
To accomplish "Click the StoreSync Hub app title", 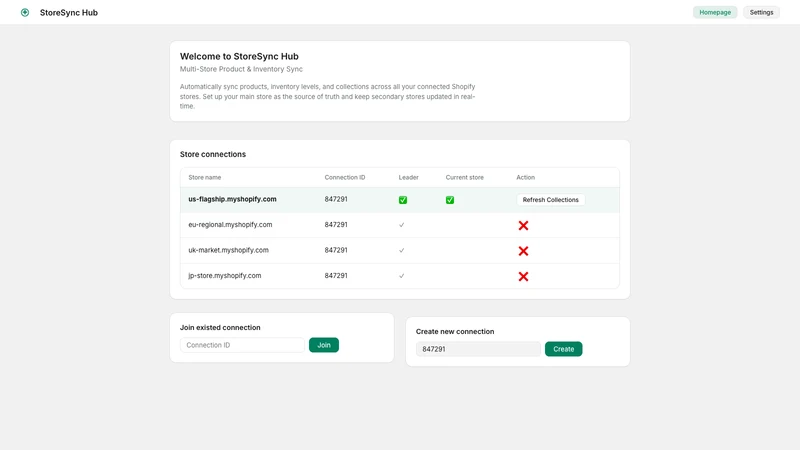I will [69, 12].
